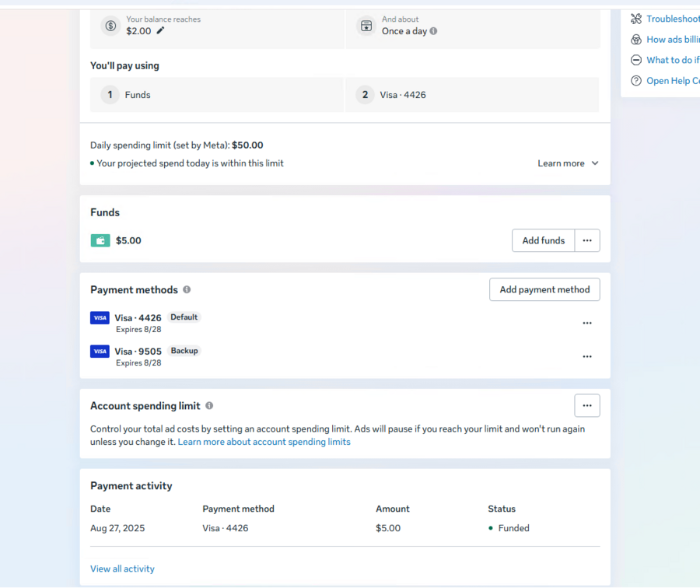Open the Troubleshoot help link
This screenshot has width=700, height=588.
point(673,19)
